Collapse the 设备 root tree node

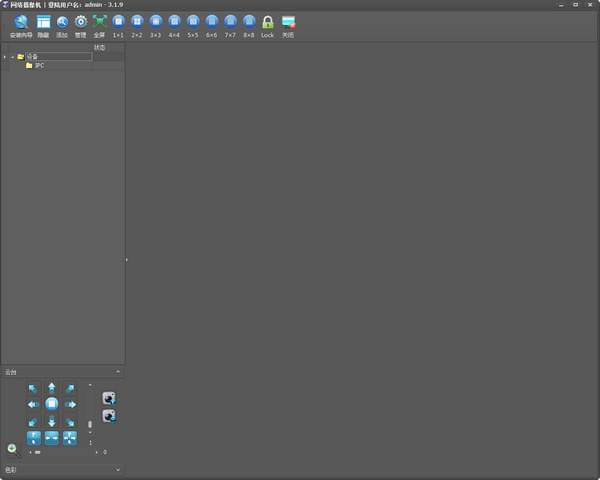pos(12,57)
